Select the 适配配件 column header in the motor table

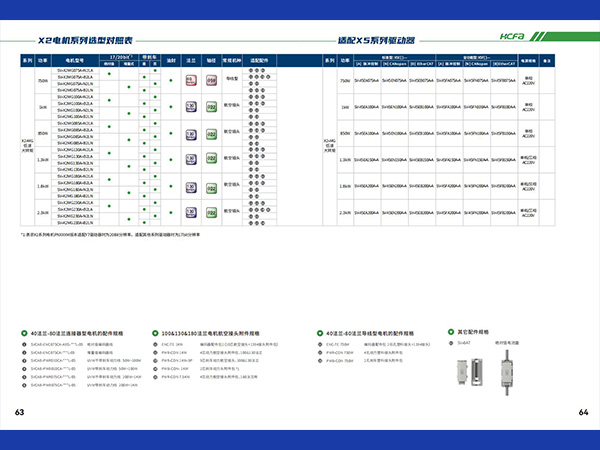pos(260,61)
